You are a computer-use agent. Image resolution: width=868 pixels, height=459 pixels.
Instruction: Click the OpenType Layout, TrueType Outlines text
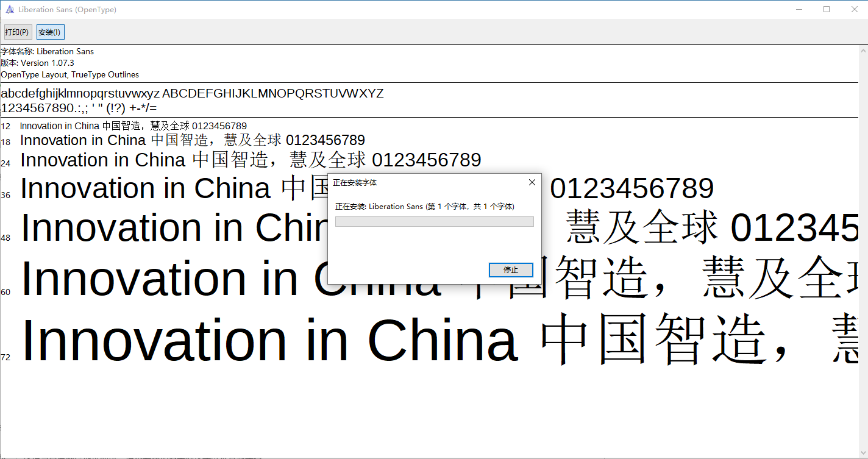(x=70, y=74)
